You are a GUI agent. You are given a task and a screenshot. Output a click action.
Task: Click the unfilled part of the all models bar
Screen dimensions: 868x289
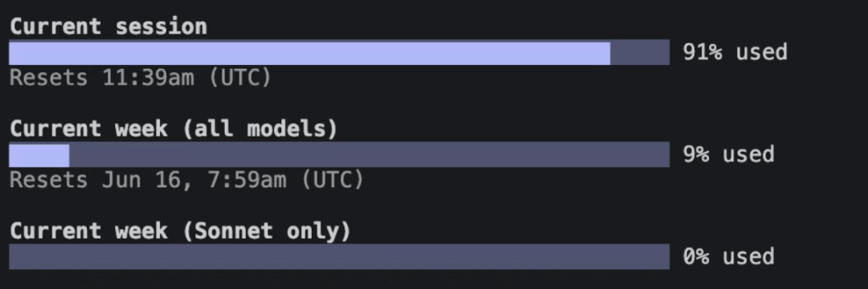pos(369,155)
